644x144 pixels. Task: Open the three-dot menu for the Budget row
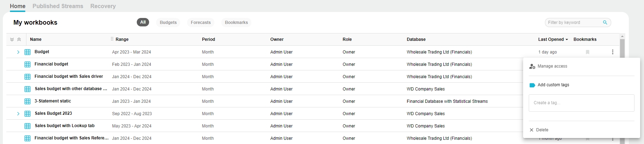point(613,52)
